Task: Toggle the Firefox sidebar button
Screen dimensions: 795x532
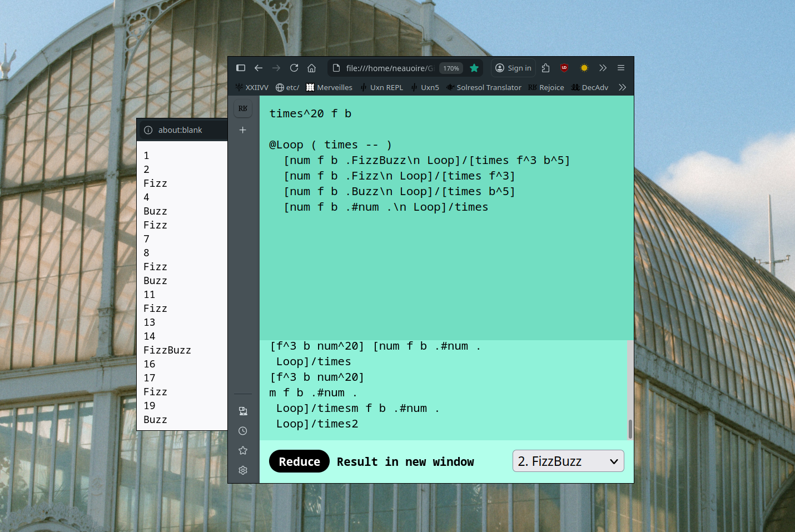Action: click(241, 68)
